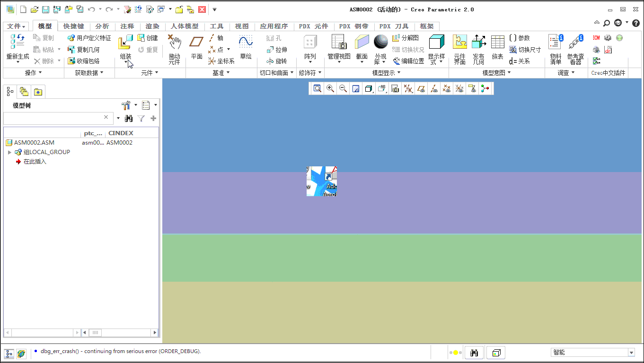Click the Parameters (参数) button
The width and height of the screenshot is (644, 363).
pos(520,38)
